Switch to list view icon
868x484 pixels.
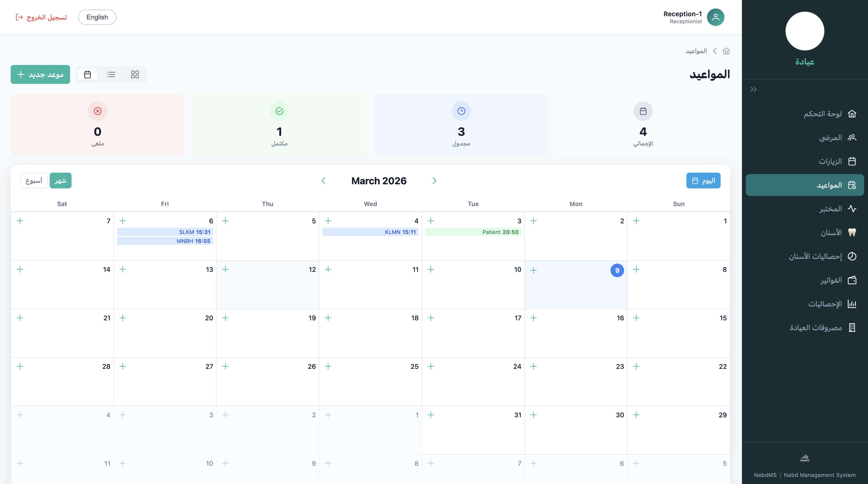point(111,74)
